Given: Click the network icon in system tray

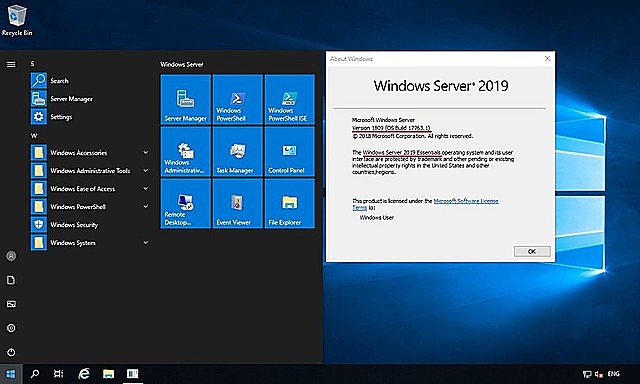Looking at the screenshot, I should (587, 374).
